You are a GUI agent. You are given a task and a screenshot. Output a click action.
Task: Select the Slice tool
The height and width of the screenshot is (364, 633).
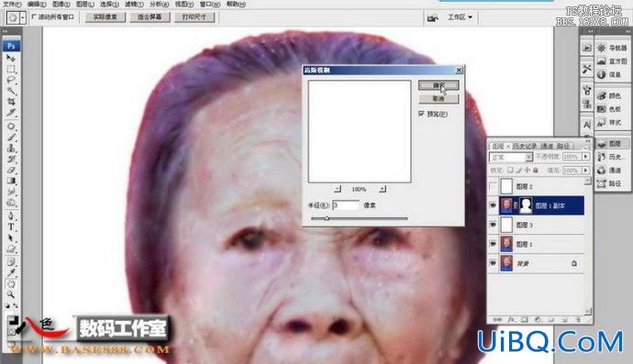coord(11,113)
